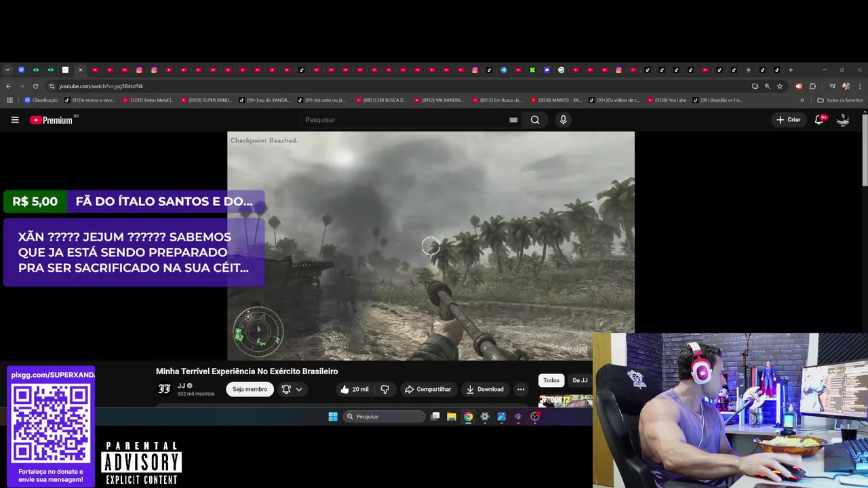Open the Chrome zoom indicator icon
The image size is (868, 488).
768,86
